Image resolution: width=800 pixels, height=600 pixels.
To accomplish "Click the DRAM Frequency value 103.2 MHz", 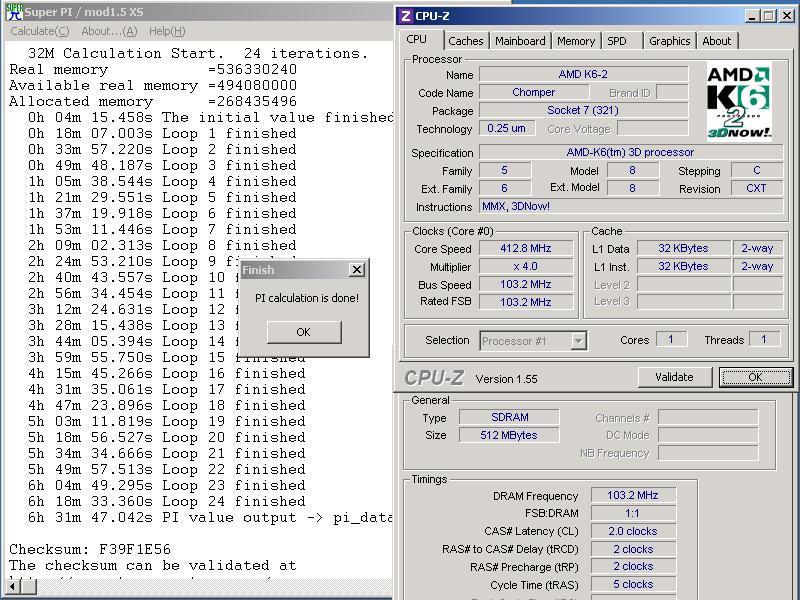I will click(633, 495).
